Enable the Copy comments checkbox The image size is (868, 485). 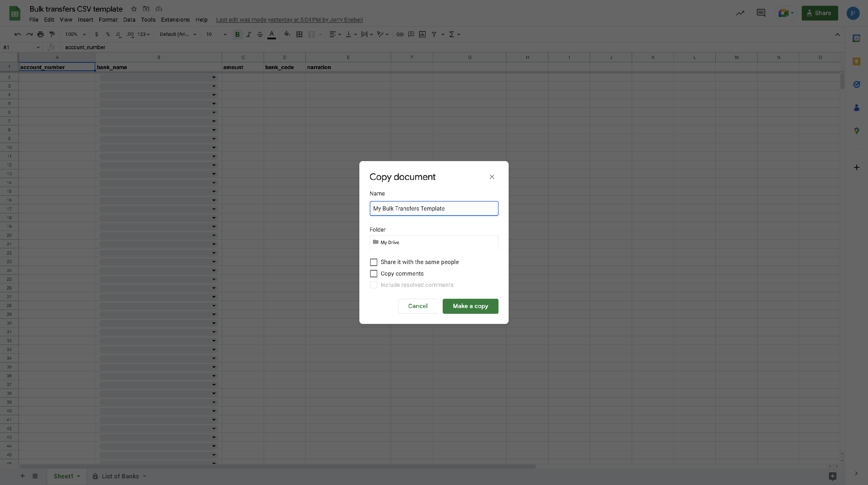tap(373, 274)
